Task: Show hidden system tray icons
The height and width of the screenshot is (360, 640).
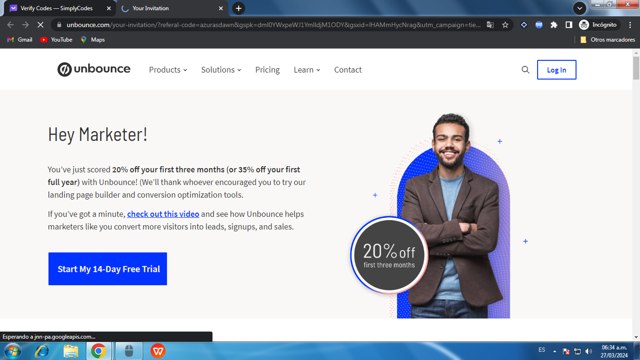Action: click(554, 351)
